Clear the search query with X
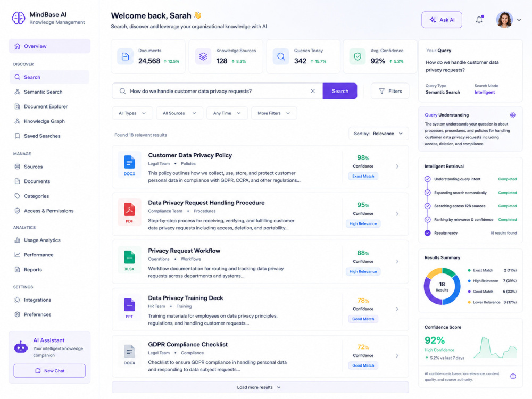The height and width of the screenshot is (399, 532). (313, 91)
